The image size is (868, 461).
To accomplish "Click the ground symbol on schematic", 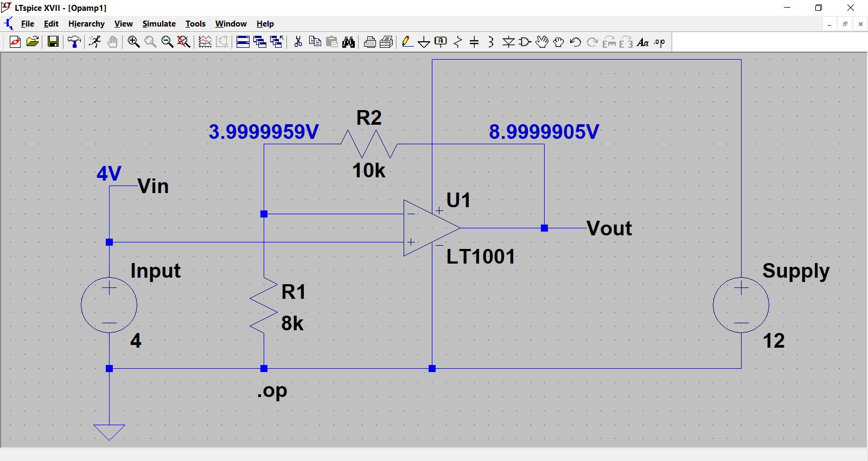I will (x=109, y=432).
